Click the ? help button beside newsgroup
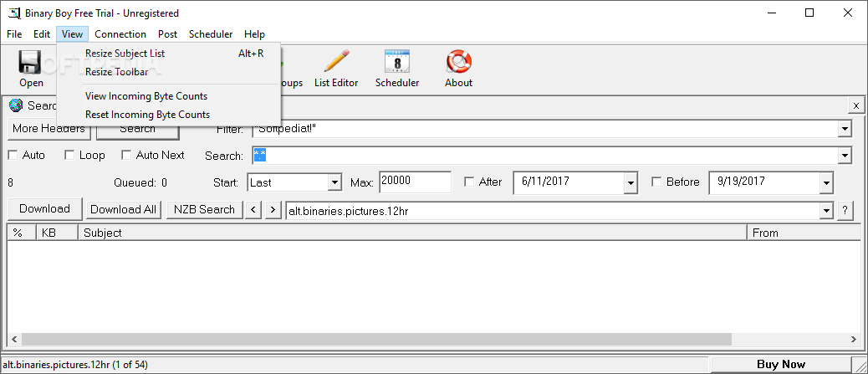 (x=845, y=211)
